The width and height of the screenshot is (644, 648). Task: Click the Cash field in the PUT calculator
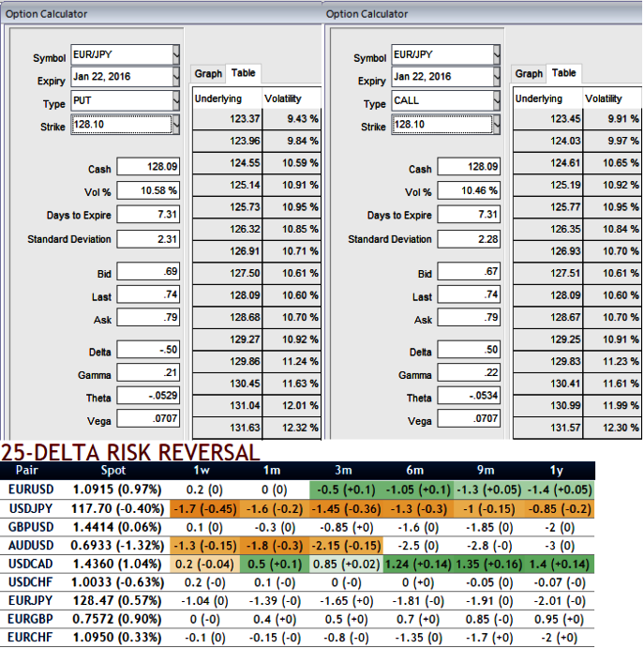pos(147,168)
